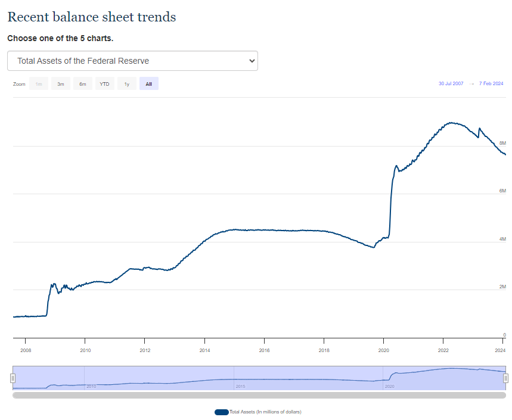This screenshot has width=512, height=420.
Task: Click the Recent balance sheet trends heading
Action: click(92, 17)
